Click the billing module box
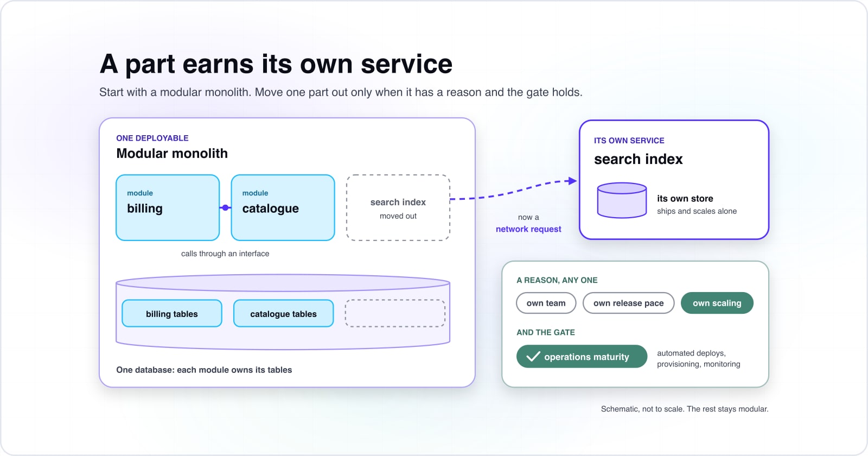The image size is (868, 456). pyautogui.click(x=168, y=207)
